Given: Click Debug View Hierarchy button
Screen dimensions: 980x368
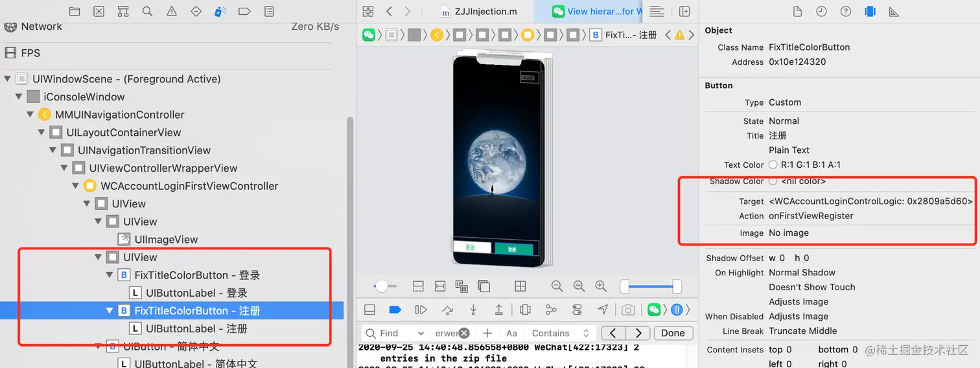Looking at the screenshot, I should coord(525,310).
